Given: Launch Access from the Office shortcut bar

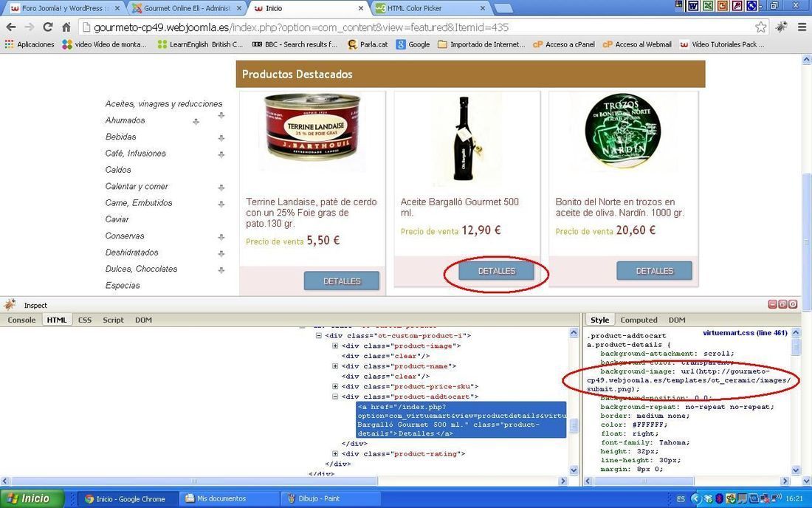Looking at the screenshot, I should [737, 6].
